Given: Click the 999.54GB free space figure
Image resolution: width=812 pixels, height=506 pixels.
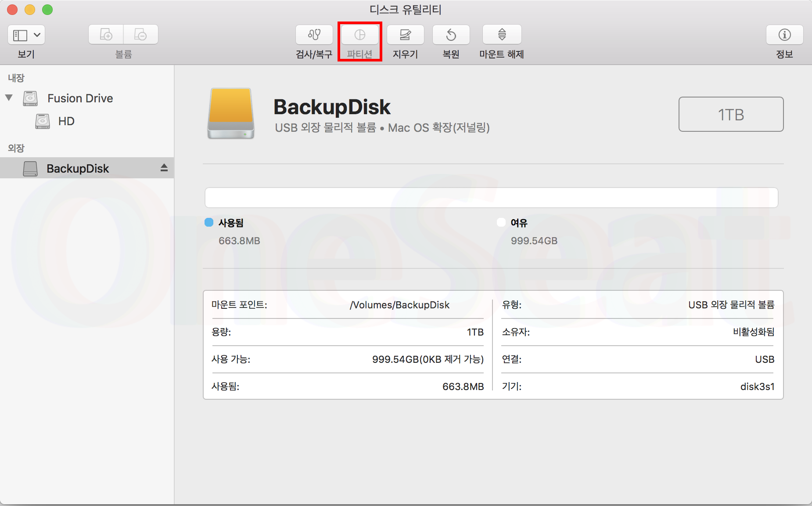Looking at the screenshot, I should 534,241.
